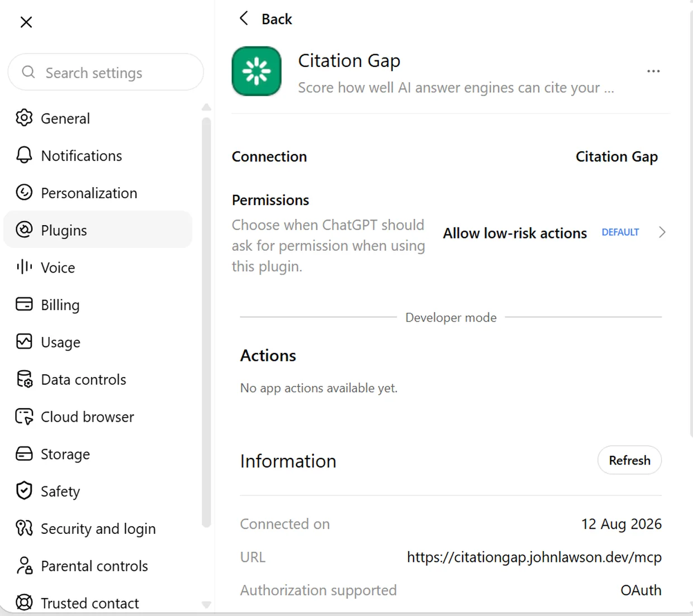Click the 12 Aug 2026 connection date
Viewport: 693px width, 616px height.
coord(621,524)
